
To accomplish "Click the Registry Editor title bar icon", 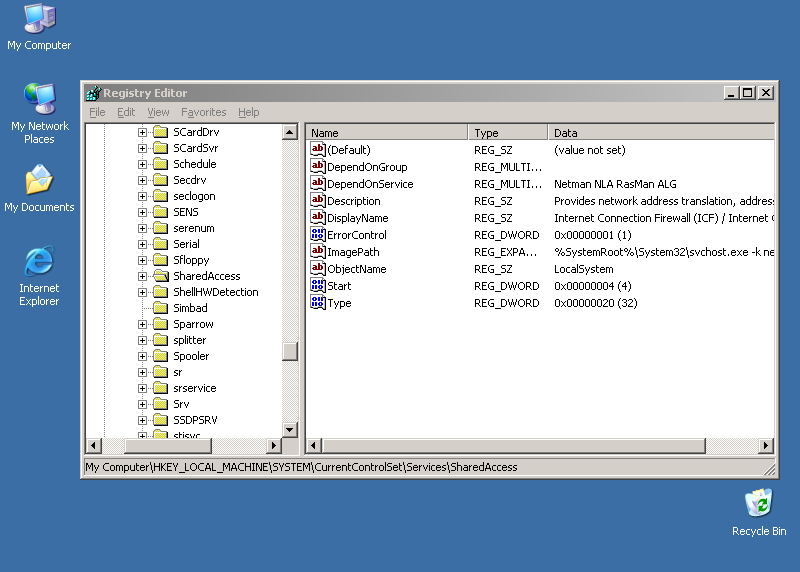I will click(93, 93).
